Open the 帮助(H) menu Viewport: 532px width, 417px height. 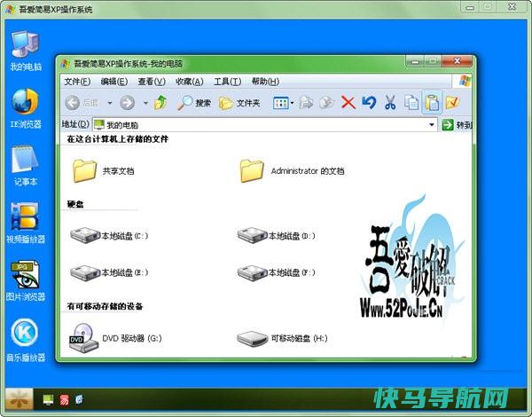pos(265,82)
